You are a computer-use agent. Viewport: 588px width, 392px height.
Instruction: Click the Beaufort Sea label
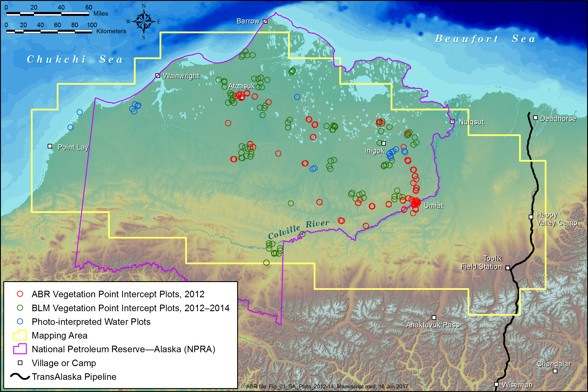(485, 39)
